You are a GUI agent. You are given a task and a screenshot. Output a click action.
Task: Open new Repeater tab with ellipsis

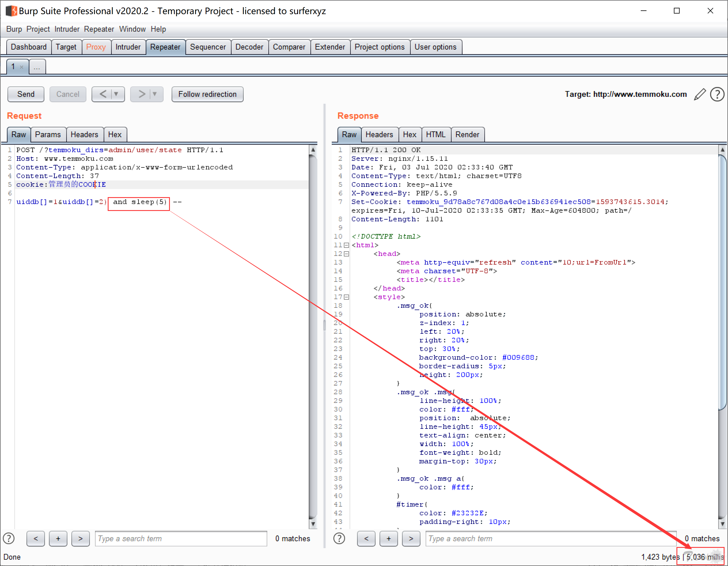click(37, 67)
